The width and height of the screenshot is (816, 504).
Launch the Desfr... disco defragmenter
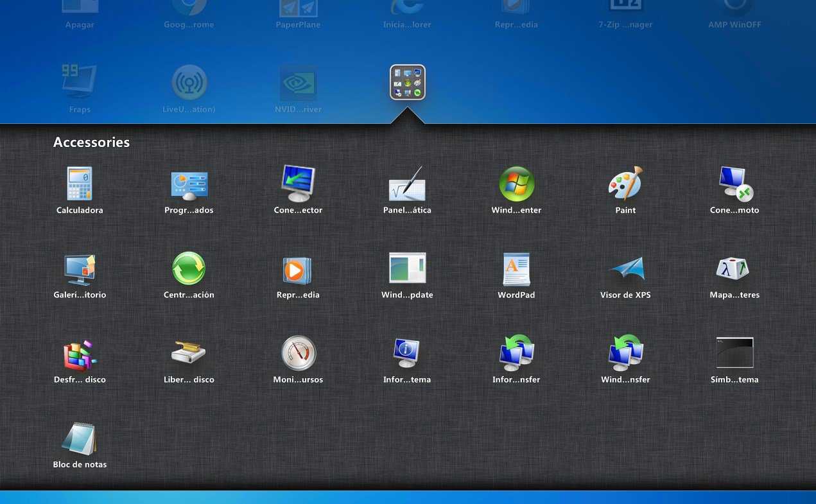(80, 354)
